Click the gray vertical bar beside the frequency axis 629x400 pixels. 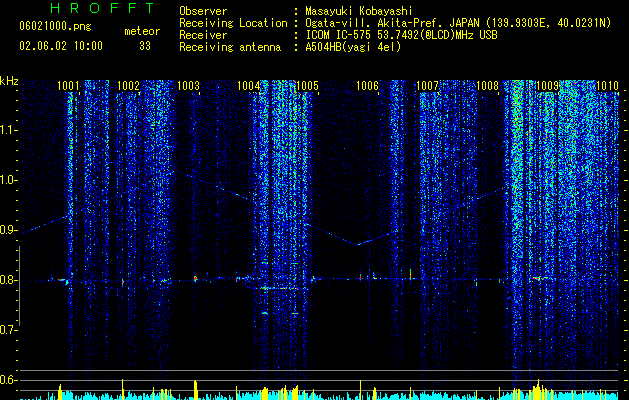point(19,286)
